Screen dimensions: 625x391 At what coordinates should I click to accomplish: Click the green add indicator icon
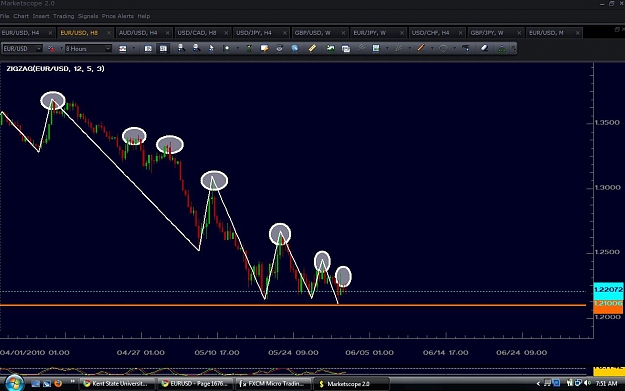click(x=330, y=48)
